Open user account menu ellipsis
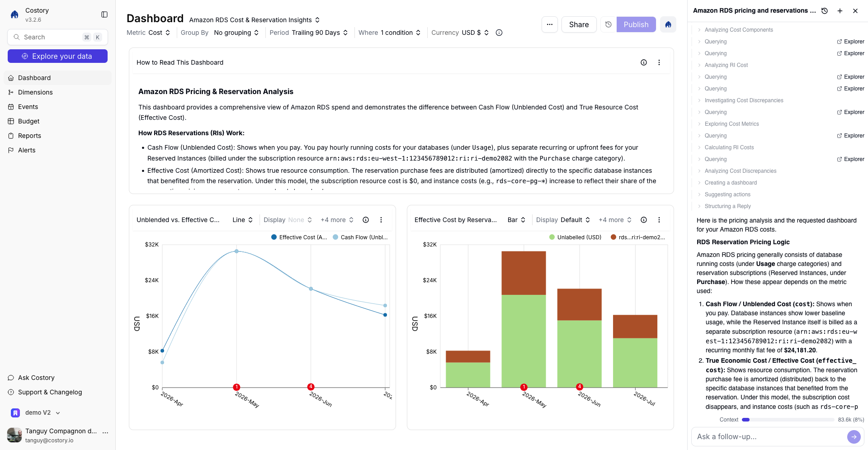The height and width of the screenshot is (450, 868). (105, 432)
